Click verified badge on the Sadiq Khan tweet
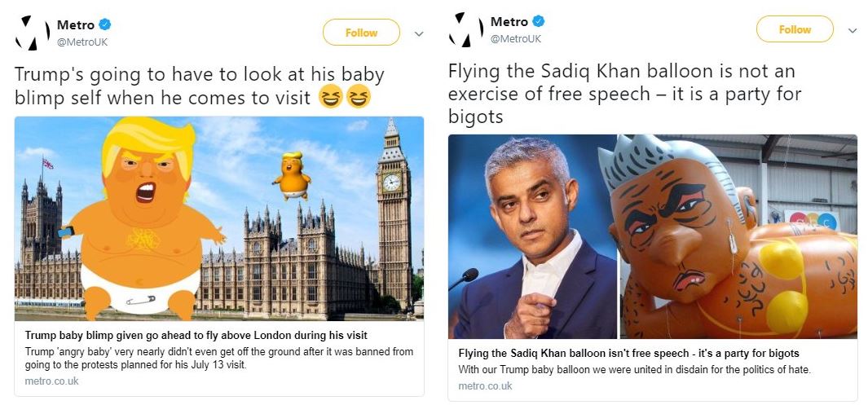 click(x=539, y=21)
